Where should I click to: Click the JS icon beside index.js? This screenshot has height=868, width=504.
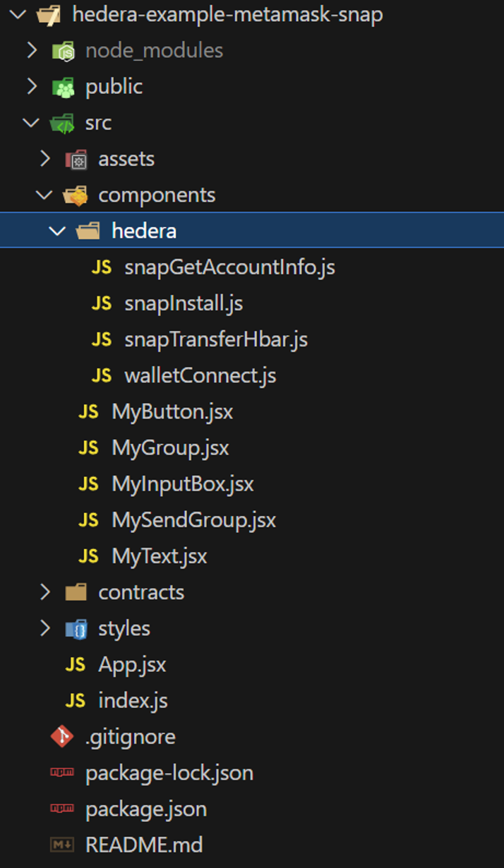76,700
